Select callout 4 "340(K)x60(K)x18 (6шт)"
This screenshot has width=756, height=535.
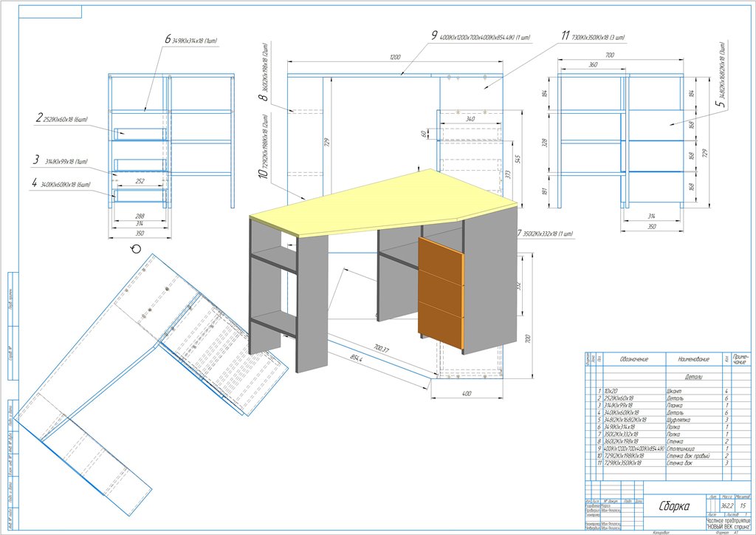[61, 183]
